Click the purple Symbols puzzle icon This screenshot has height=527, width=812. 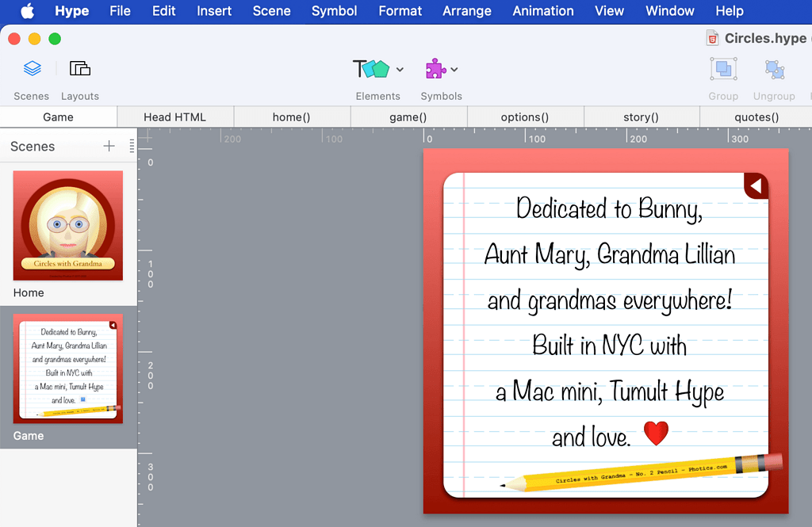435,69
